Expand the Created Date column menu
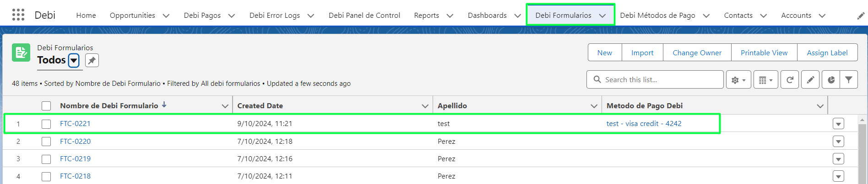Screen dimensions: 868x184 (425, 106)
